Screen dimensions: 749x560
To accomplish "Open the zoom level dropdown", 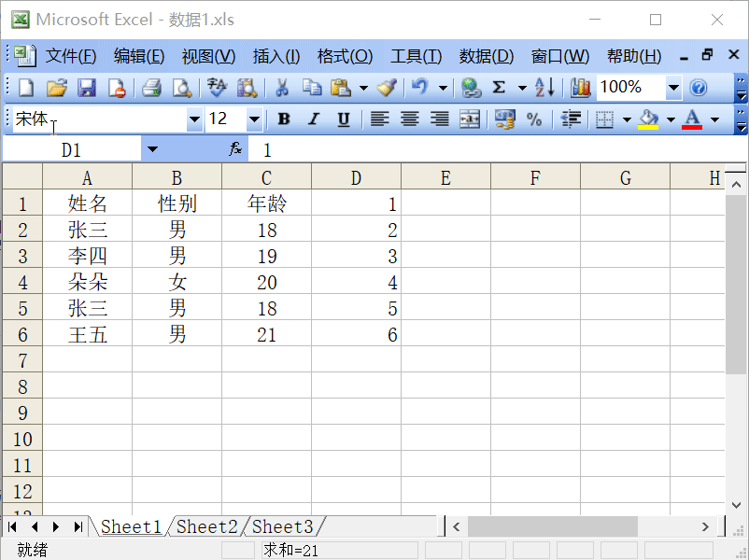I will coord(676,87).
